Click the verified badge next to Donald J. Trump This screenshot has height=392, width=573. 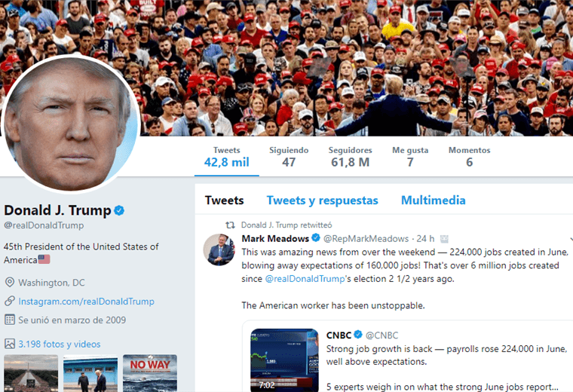[119, 210]
